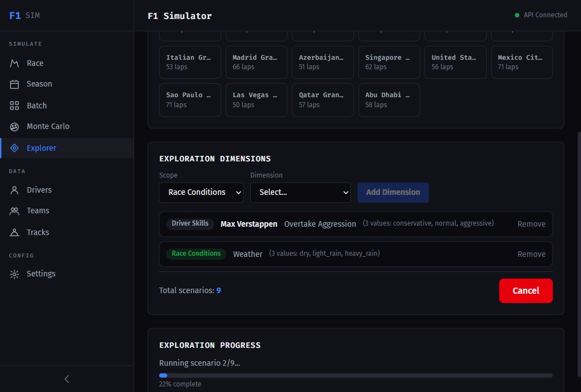Click the Season calendar icon
The height and width of the screenshot is (392, 581).
tap(15, 84)
